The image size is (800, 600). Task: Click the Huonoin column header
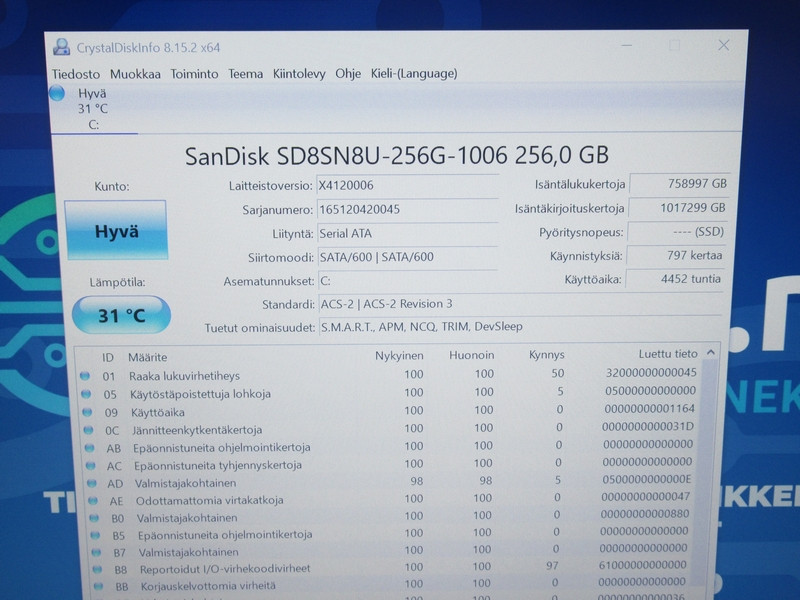click(x=471, y=355)
